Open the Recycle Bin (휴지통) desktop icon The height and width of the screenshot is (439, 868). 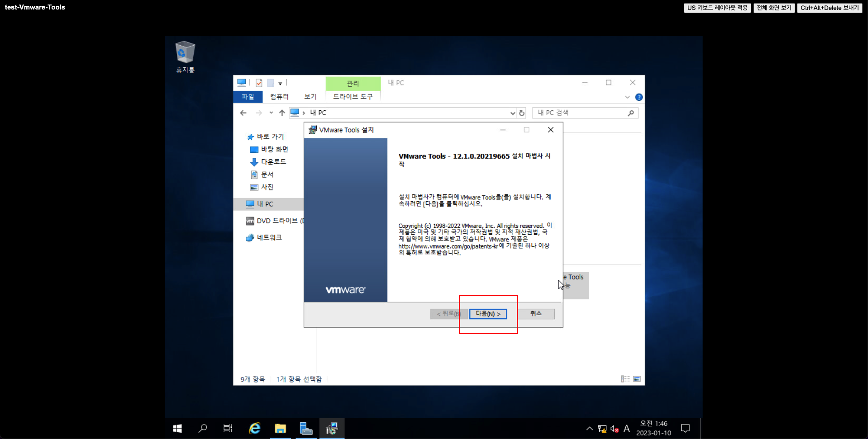[185, 57]
